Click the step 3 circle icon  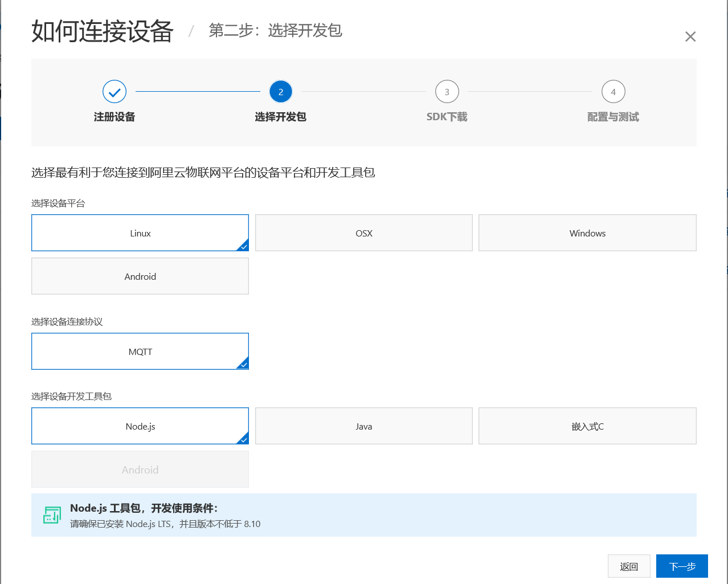pos(447,92)
